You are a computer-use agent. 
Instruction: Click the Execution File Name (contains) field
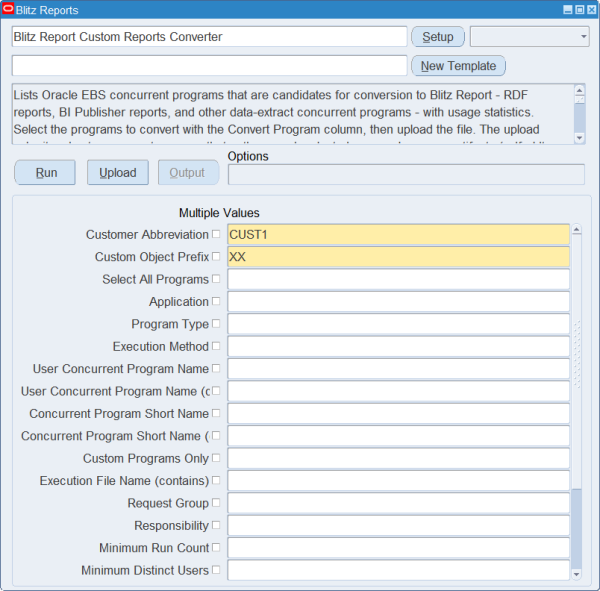(x=398, y=480)
